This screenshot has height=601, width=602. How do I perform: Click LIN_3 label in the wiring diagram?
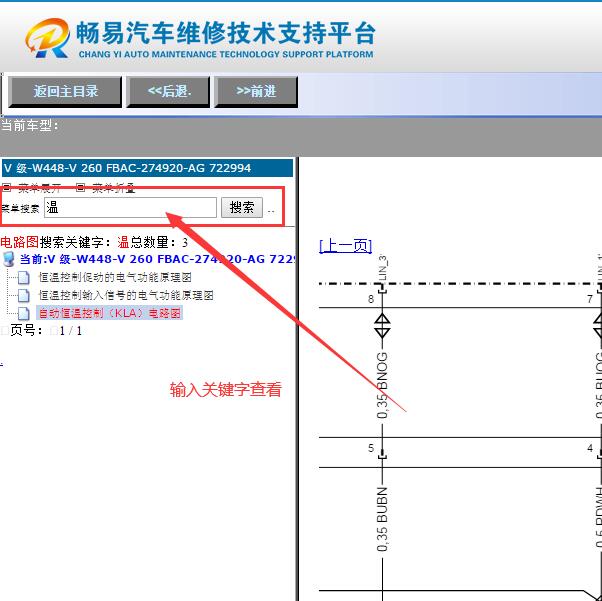pyautogui.click(x=382, y=268)
